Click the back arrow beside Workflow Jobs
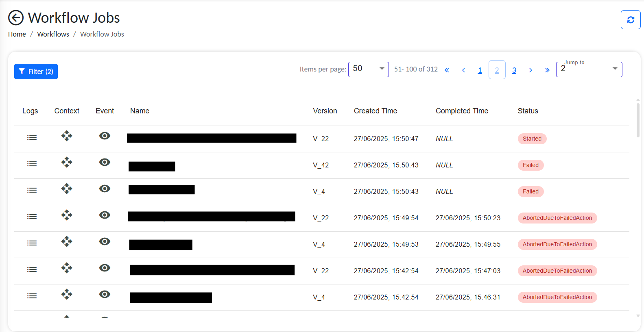 click(16, 18)
